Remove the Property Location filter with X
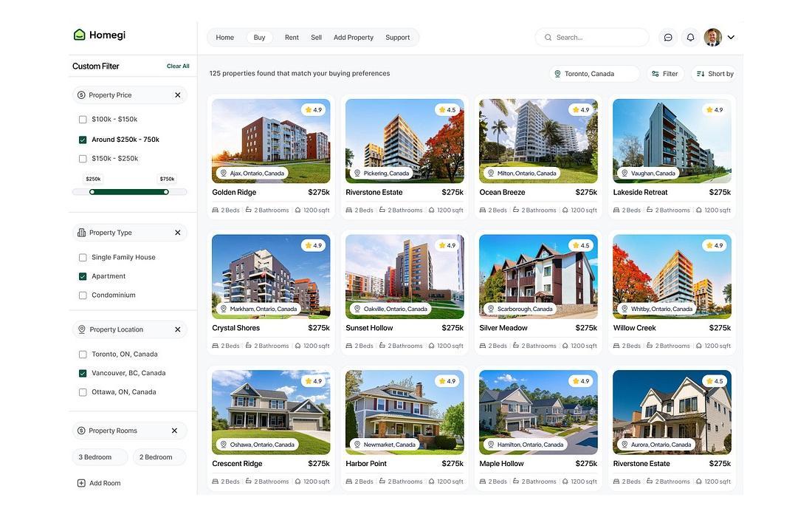812x517 pixels. click(178, 329)
